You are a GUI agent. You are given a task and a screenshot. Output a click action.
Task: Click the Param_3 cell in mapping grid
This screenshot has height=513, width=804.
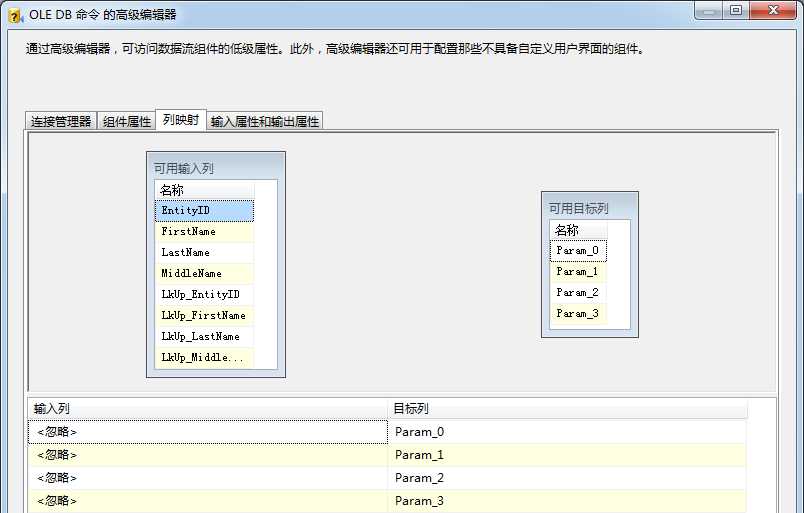(567, 501)
